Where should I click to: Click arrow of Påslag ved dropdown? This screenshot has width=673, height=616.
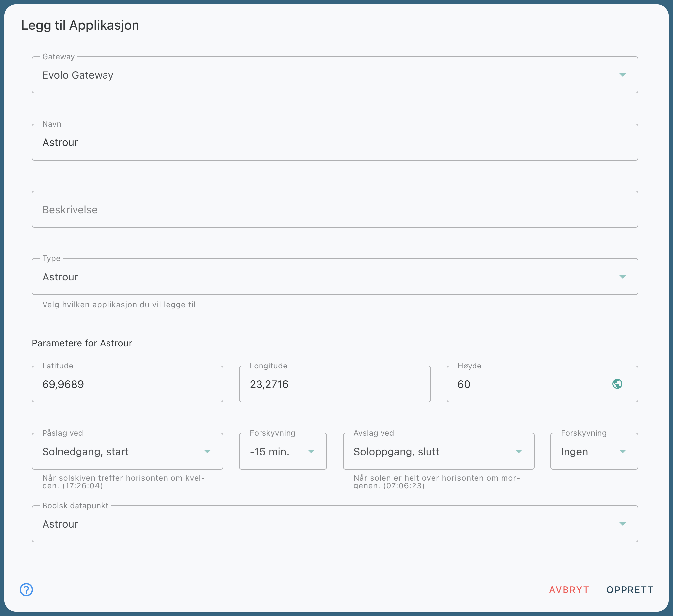pos(207,452)
